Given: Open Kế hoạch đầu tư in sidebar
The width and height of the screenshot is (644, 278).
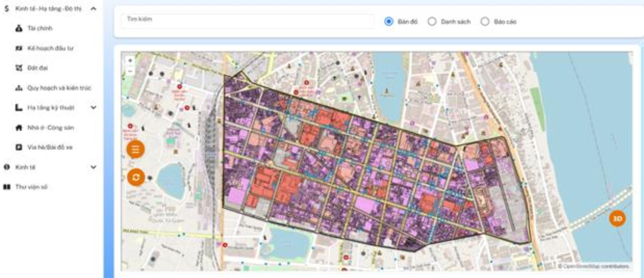Looking at the screenshot, I should click(50, 48).
